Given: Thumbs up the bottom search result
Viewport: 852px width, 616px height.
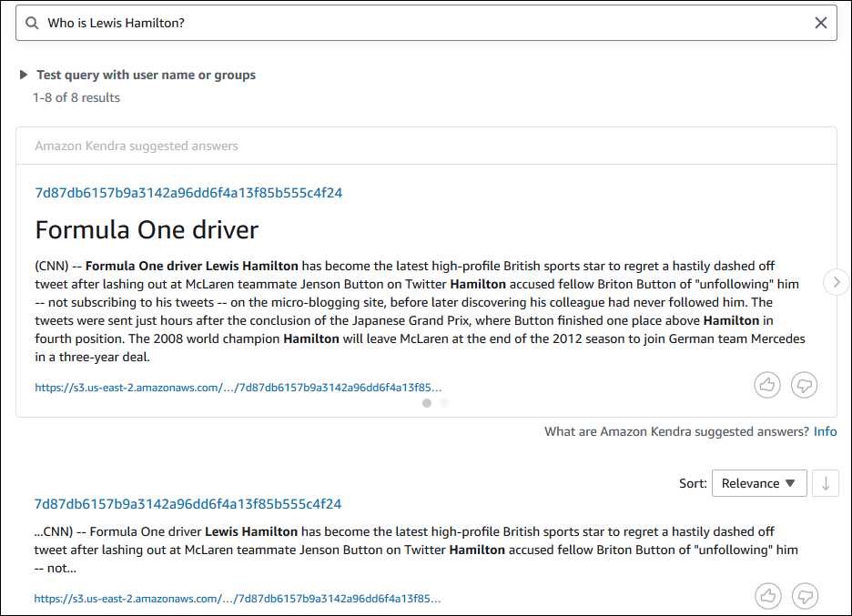Looking at the screenshot, I should 767,596.
